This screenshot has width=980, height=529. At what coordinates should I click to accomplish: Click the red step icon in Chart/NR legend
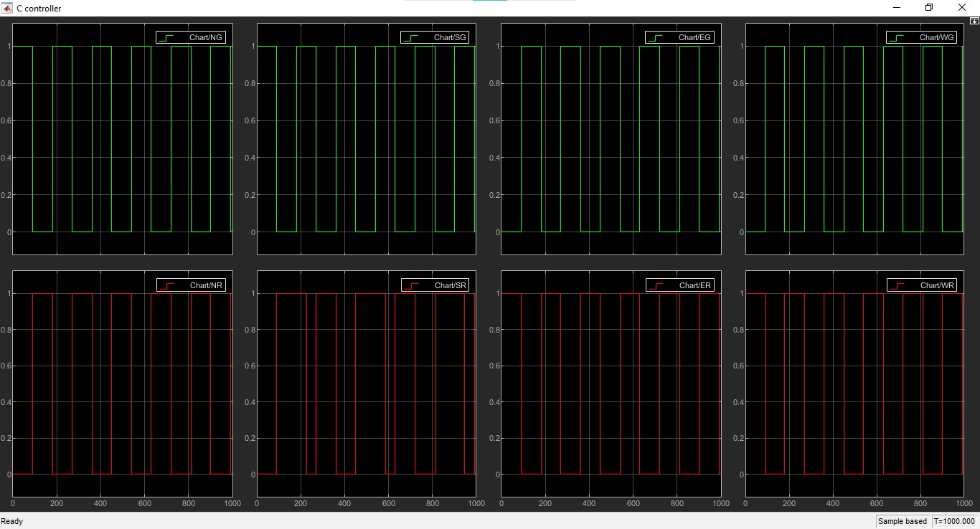(166, 285)
